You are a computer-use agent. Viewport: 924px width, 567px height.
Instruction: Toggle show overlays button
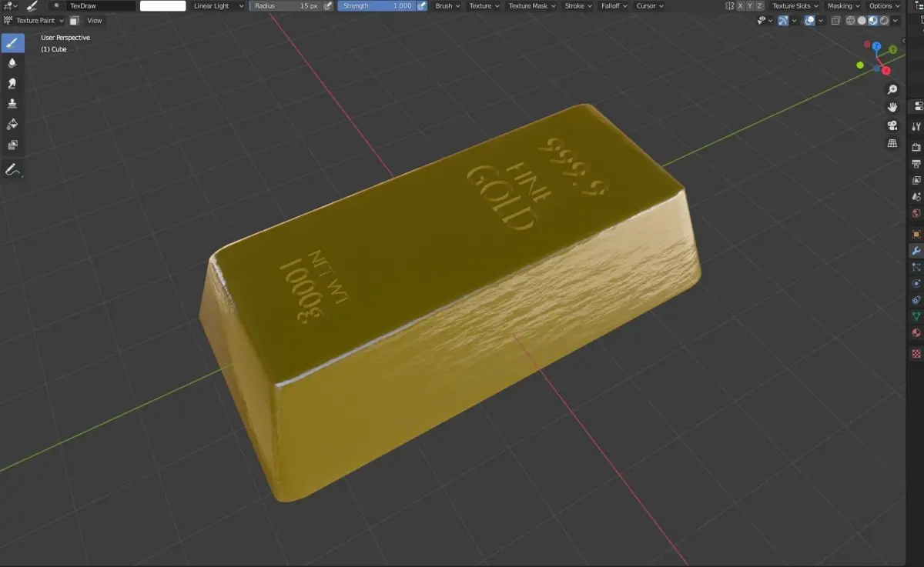click(x=810, y=21)
